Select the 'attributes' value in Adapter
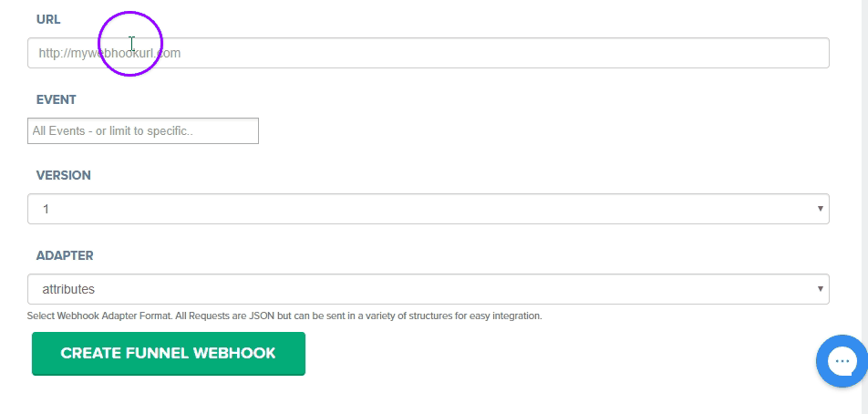This screenshot has width=868, height=414. [x=68, y=289]
